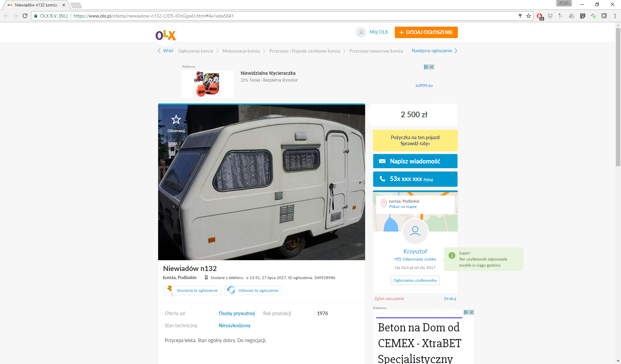621x364 pixels.
Task: Click the OLX logo
Action: [x=166, y=35]
